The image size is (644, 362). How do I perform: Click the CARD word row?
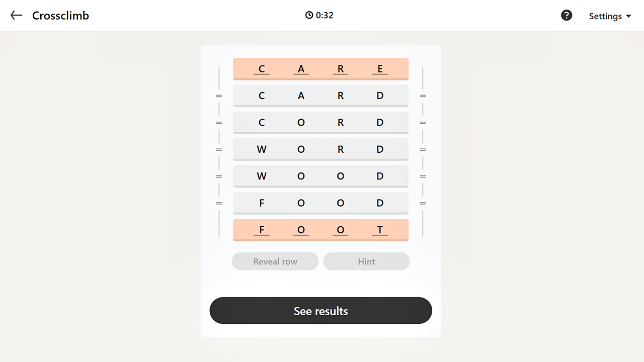click(320, 96)
